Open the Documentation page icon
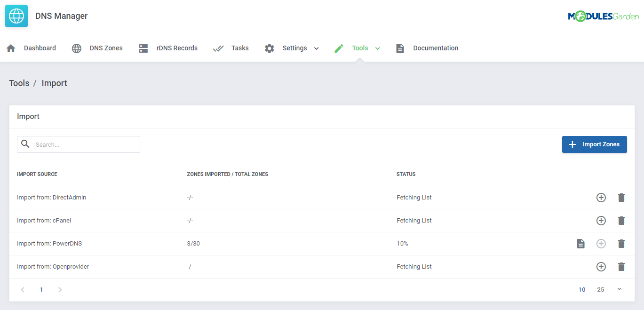 (400, 48)
